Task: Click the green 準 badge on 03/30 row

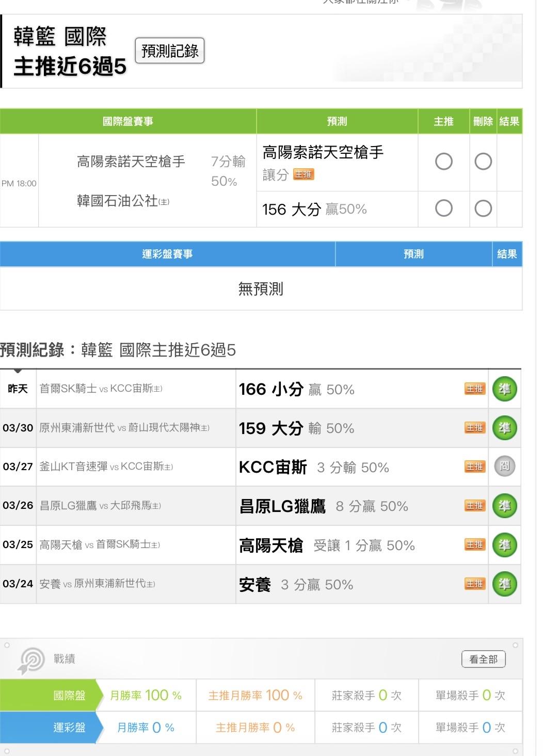Action: coord(504,428)
